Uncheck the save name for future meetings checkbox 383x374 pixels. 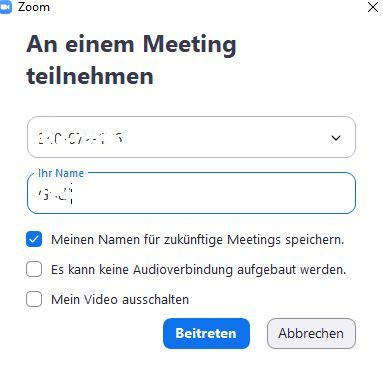click(x=34, y=239)
